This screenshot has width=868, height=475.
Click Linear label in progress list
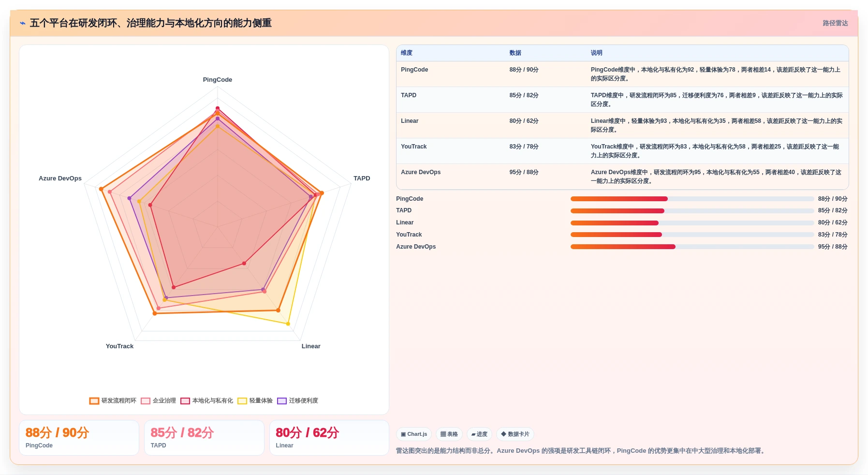pyautogui.click(x=405, y=223)
